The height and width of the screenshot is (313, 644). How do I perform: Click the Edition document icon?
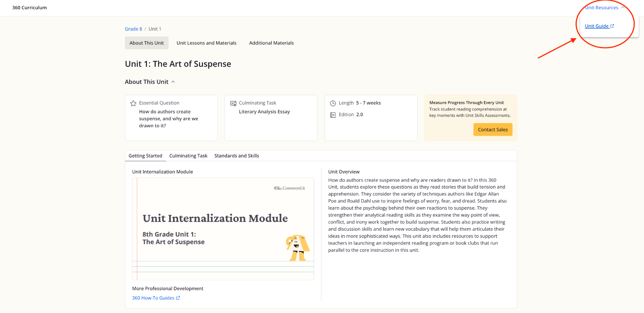coord(333,115)
